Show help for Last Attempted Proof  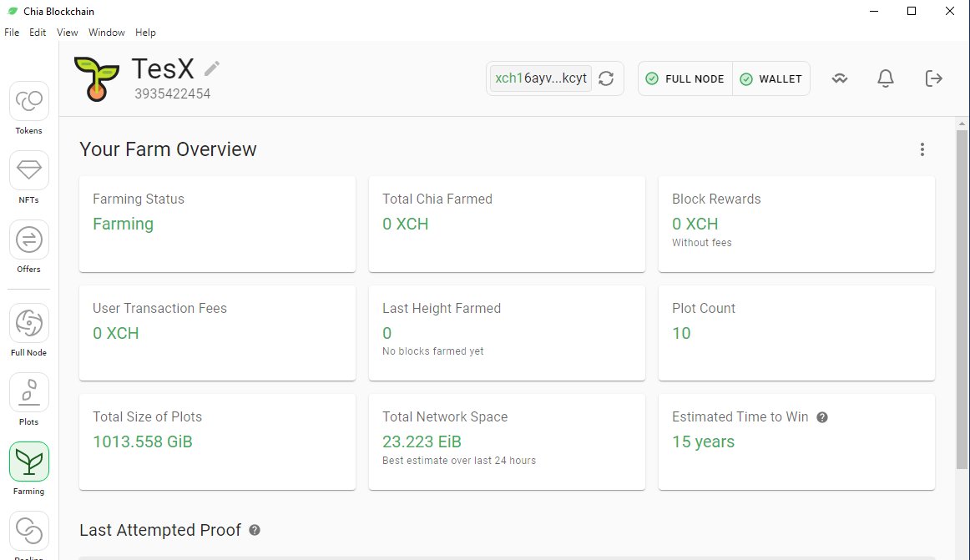pyautogui.click(x=255, y=530)
